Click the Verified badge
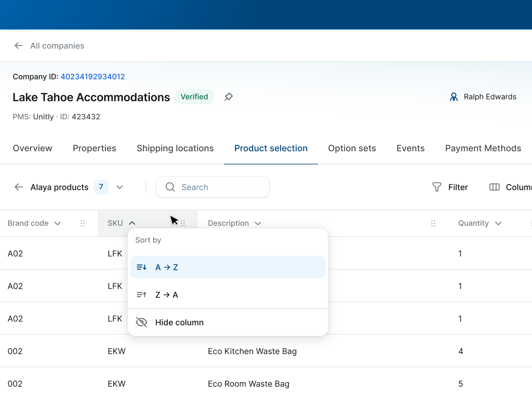Image resolution: width=532 pixels, height=399 pixels. pos(194,97)
